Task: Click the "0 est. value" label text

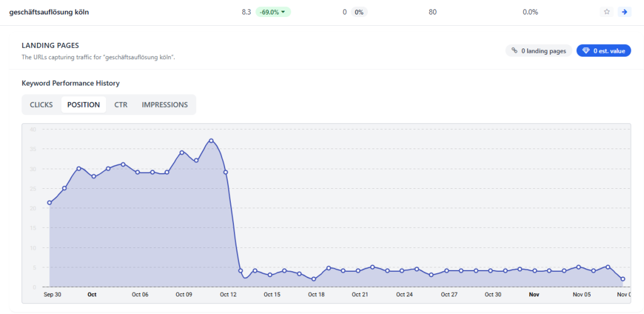Action: pos(609,51)
